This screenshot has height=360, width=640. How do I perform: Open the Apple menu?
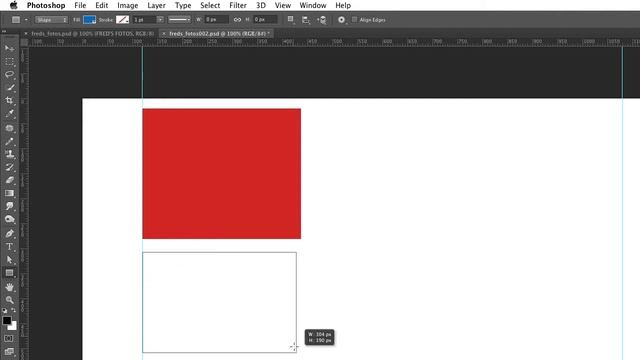click(13, 5)
